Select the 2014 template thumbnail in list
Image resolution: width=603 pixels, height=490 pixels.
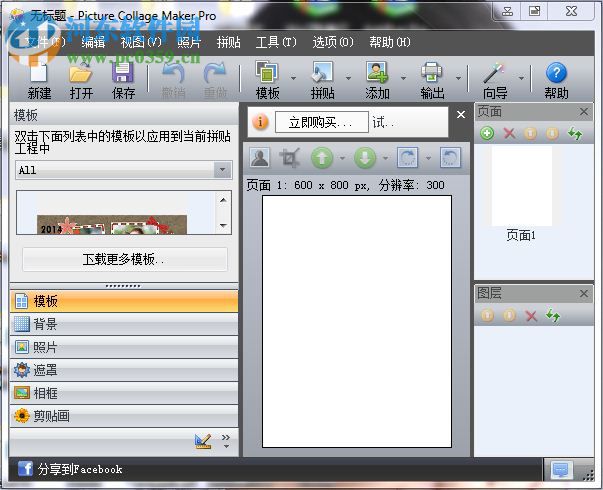pos(112,225)
